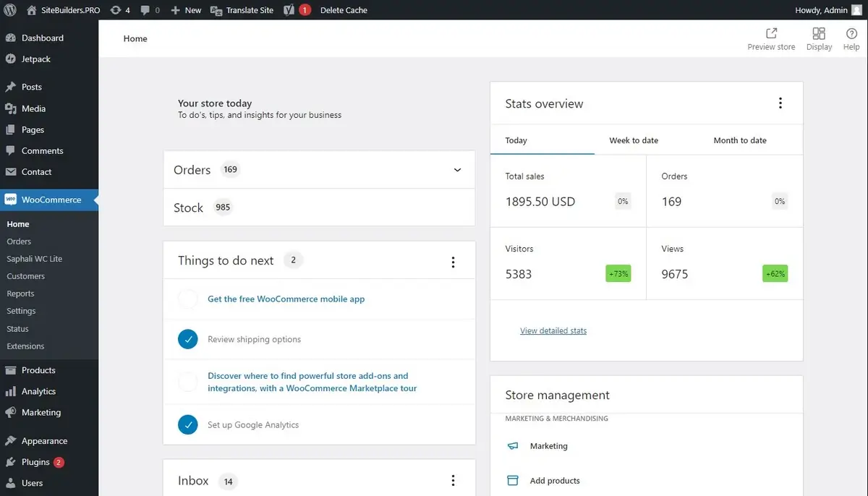
Task: Open the updates icon showing 4
Action: tap(115, 10)
